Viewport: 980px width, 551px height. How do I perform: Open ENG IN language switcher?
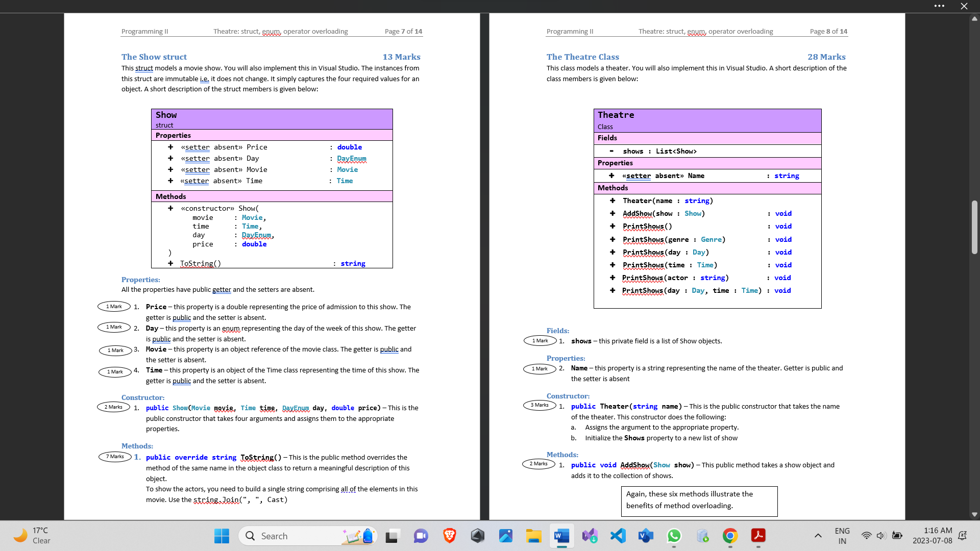(x=842, y=536)
